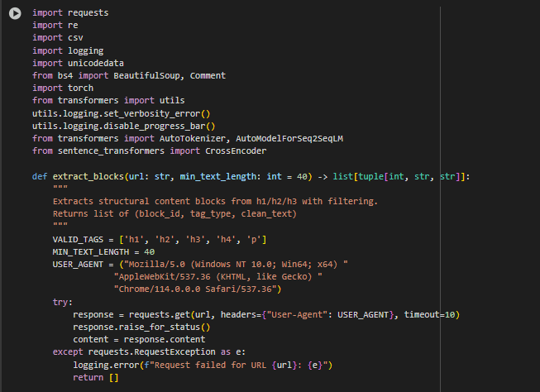Click 'AutoTokenizer' in transformers import
The image size is (540, 392).
pos(193,138)
